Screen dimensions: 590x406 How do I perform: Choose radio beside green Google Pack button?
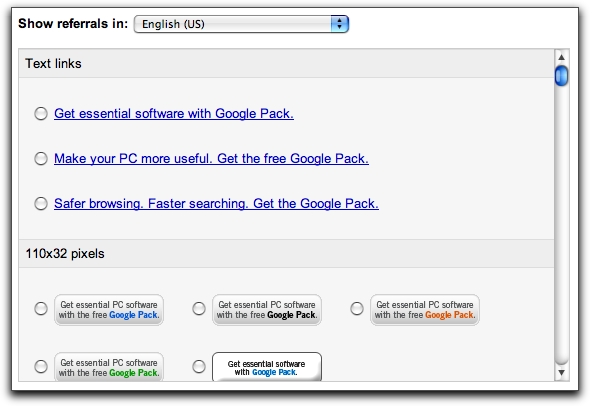tap(41, 366)
